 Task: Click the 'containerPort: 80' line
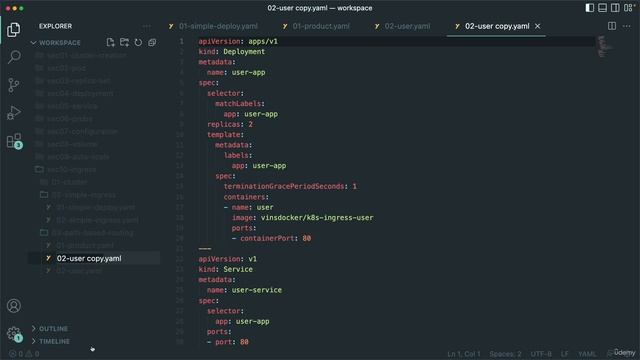click(271, 238)
